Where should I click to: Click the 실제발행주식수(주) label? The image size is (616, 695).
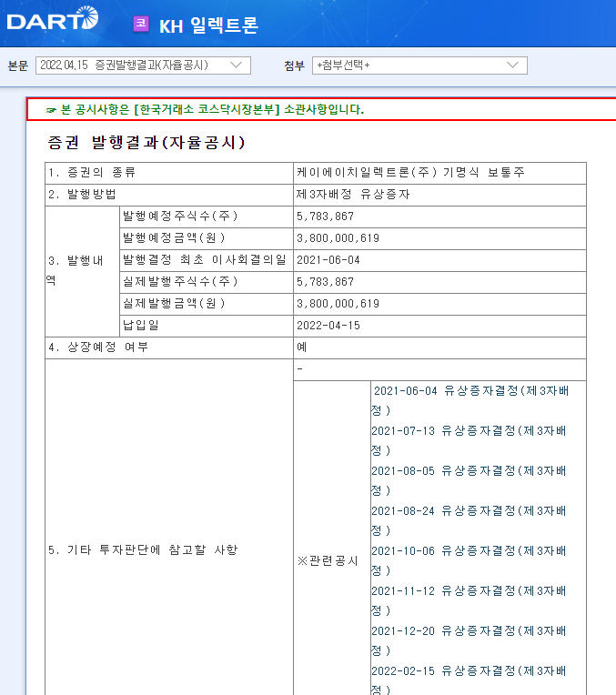coord(180,281)
